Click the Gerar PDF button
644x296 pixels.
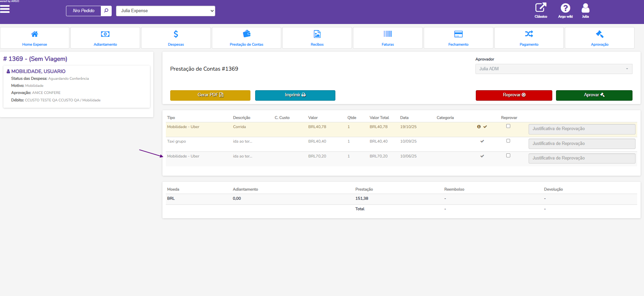tap(210, 95)
